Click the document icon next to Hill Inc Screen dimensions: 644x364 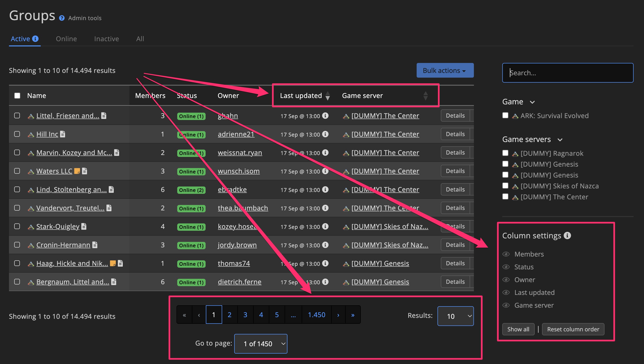[62, 134]
